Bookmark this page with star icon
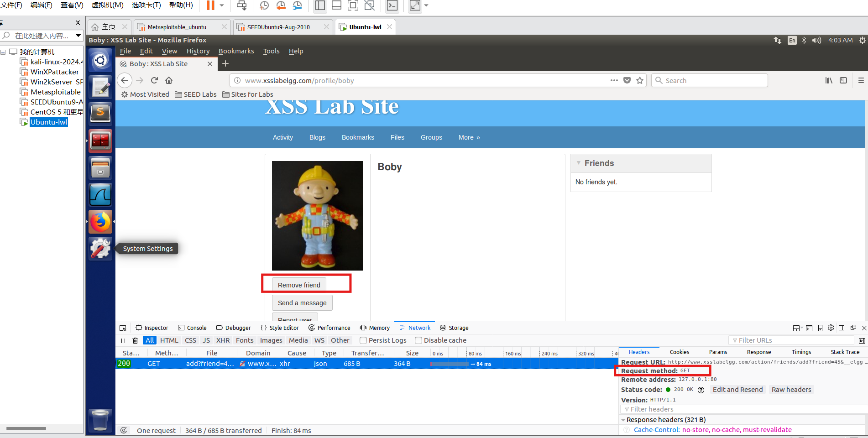868x438 pixels. coord(640,80)
